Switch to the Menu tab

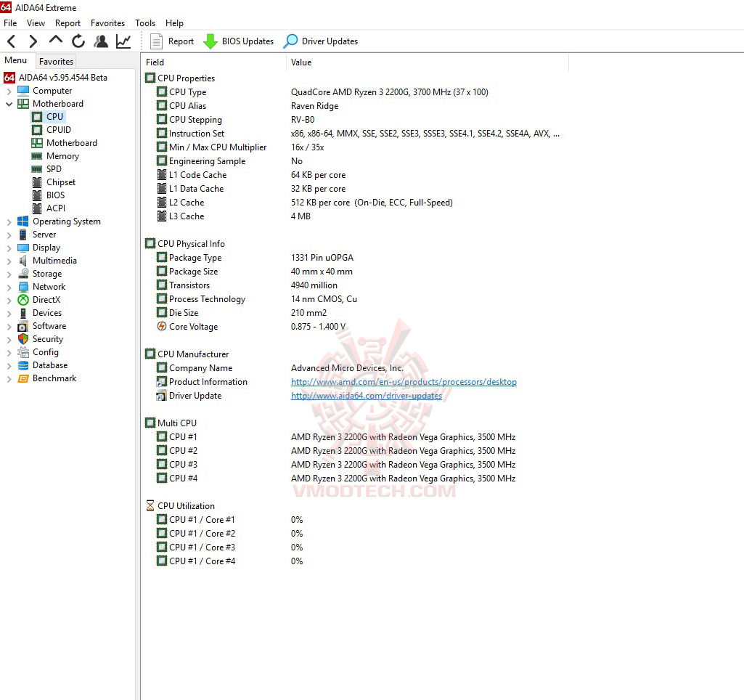(16, 60)
